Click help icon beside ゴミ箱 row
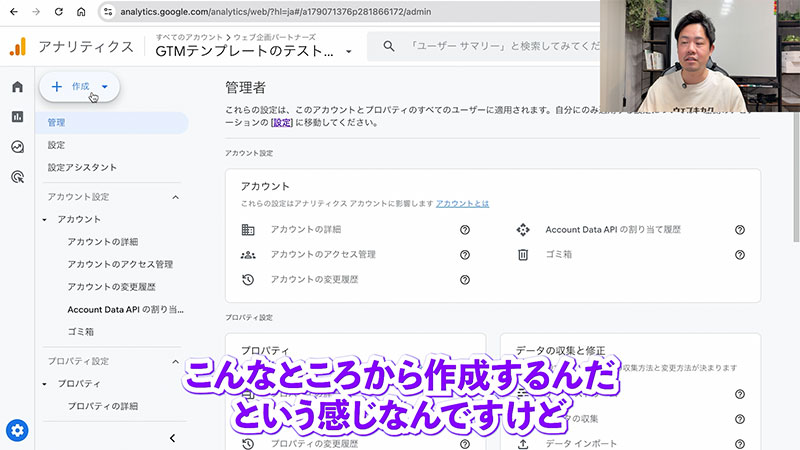Screen dimensions: 800x450 click(740, 255)
